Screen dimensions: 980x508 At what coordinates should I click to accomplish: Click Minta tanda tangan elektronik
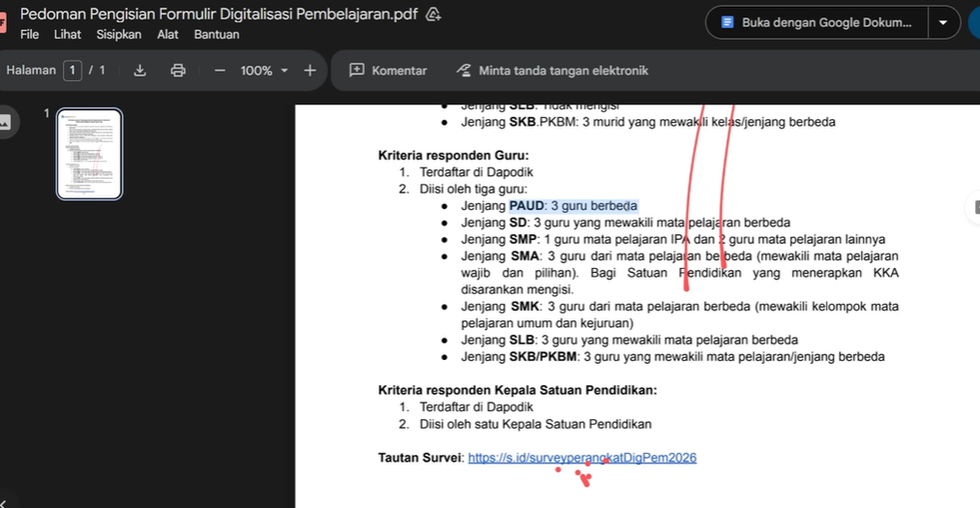pyautogui.click(x=552, y=71)
